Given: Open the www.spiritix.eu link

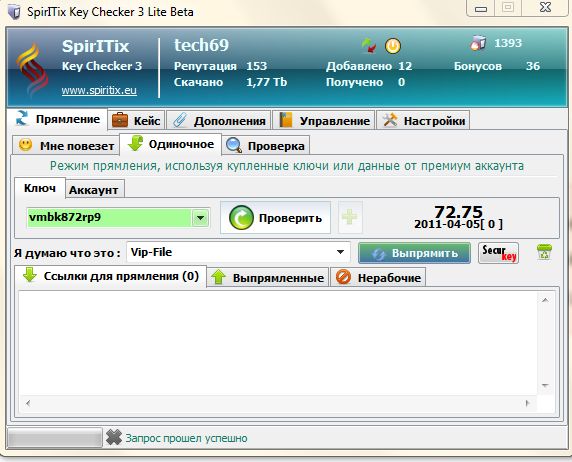Looking at the screenshot, I should [99, 90].
